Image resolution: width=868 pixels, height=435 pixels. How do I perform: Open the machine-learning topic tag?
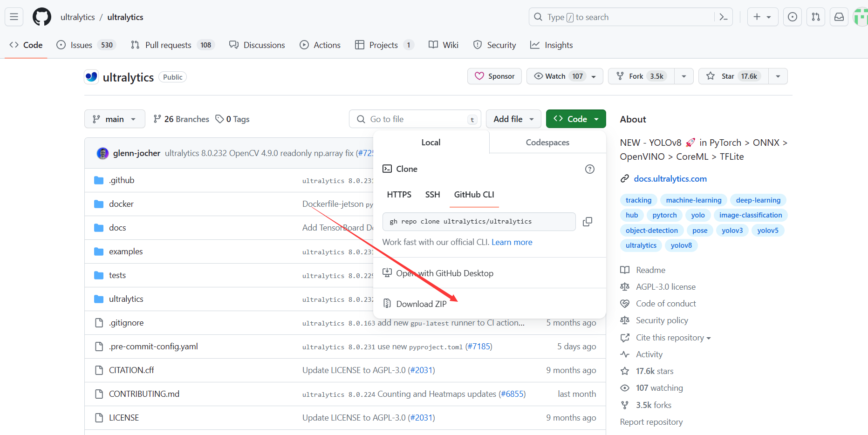pyautogui.click(x=694, y=200)
